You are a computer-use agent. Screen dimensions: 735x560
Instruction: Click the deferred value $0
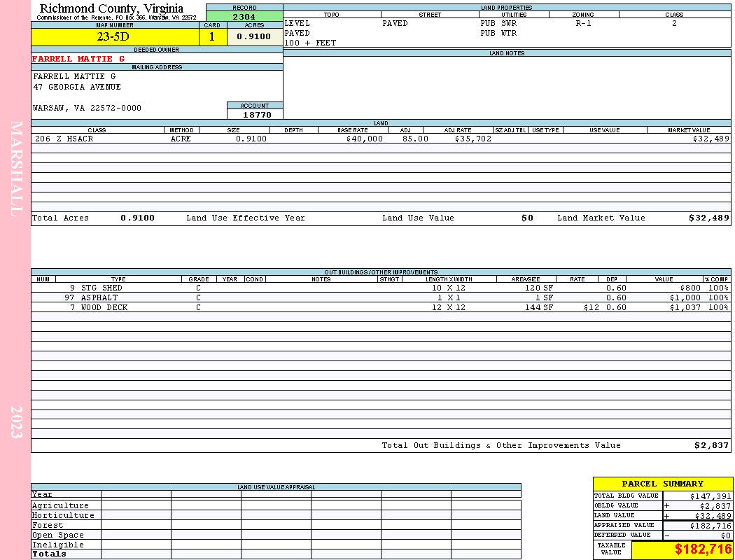point(726,535)
